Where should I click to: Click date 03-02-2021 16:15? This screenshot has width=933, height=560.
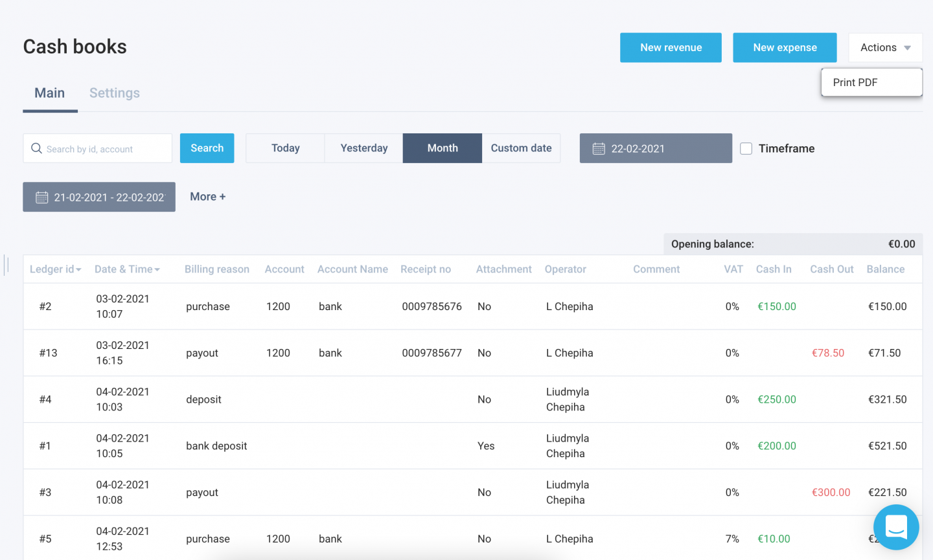(x=122, y=353)
